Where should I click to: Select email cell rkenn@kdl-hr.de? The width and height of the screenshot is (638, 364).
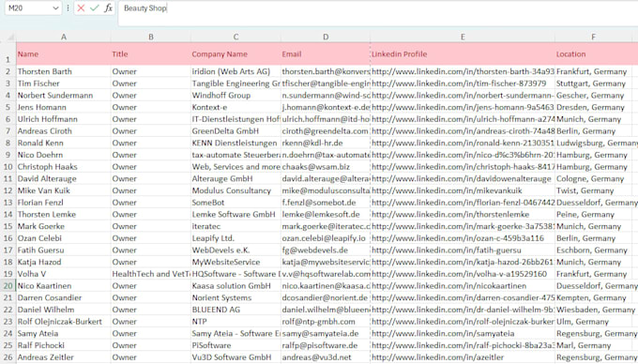pos(326,144)
